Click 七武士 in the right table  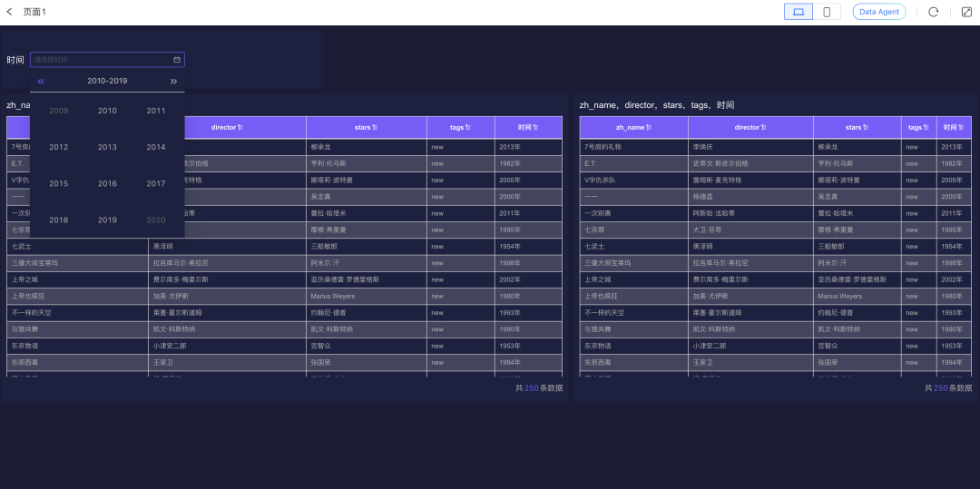pyautogui.click(x=594, y=246)
